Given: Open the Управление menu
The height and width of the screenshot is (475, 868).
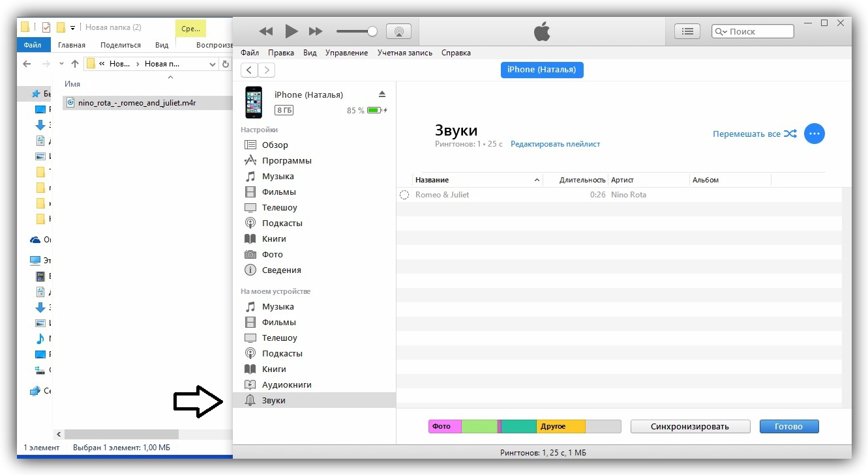Looking at the screenshot, I should click(346, 53).
